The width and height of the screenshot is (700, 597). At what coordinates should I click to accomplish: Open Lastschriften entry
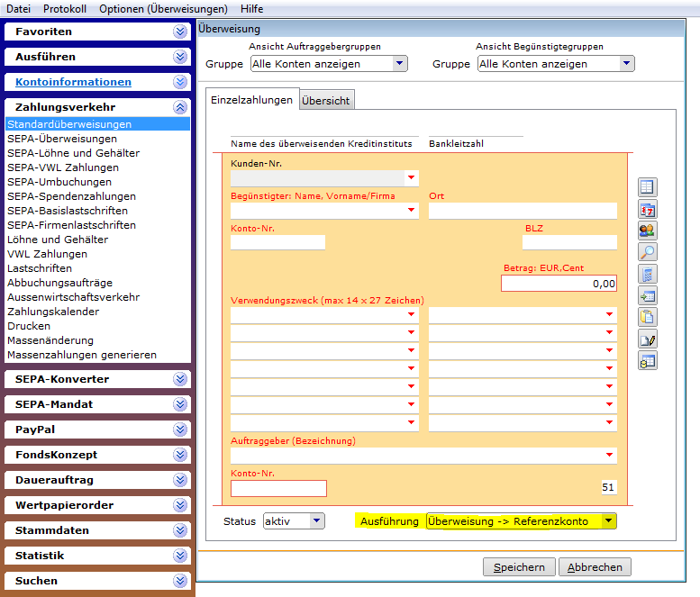[40, 268]
